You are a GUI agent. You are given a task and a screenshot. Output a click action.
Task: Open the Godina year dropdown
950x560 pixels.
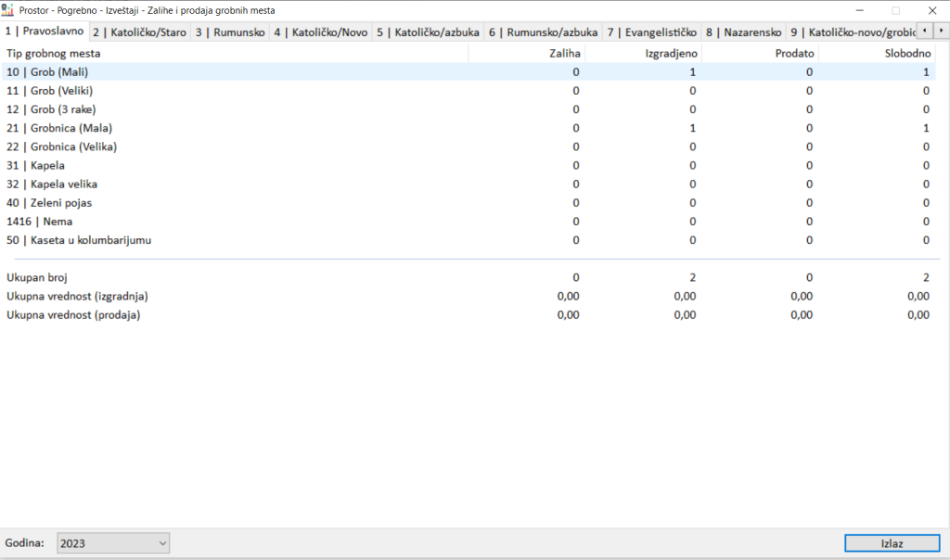[113, 543]
